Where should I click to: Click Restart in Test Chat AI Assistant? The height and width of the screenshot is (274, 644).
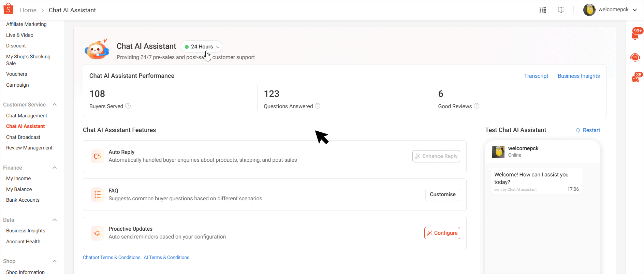588,130
